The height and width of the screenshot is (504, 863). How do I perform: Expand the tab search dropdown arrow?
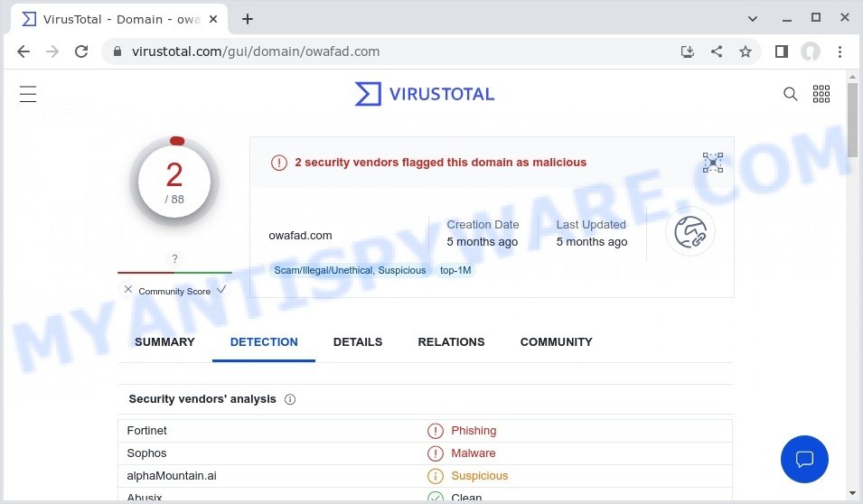point(753,19)
